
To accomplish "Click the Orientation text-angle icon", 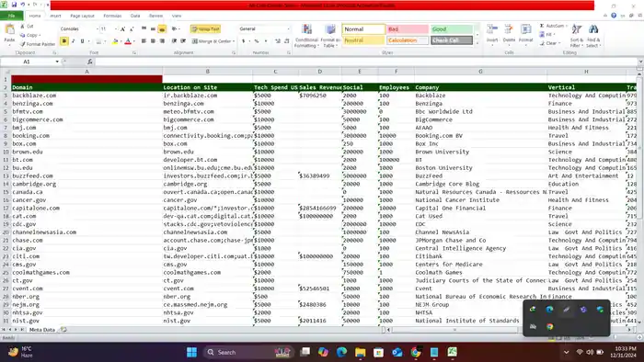I will coord(175,29).
